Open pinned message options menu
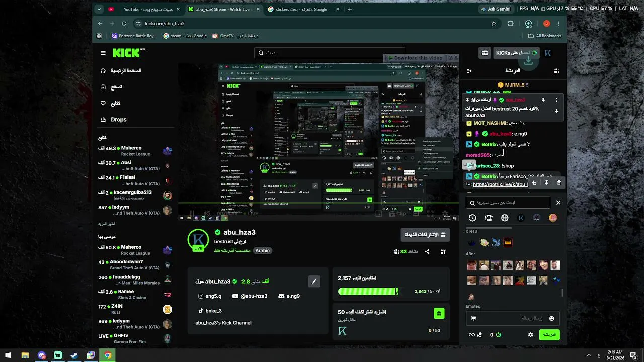This screenshot has height=362, width=644. [x=556, y=100]
